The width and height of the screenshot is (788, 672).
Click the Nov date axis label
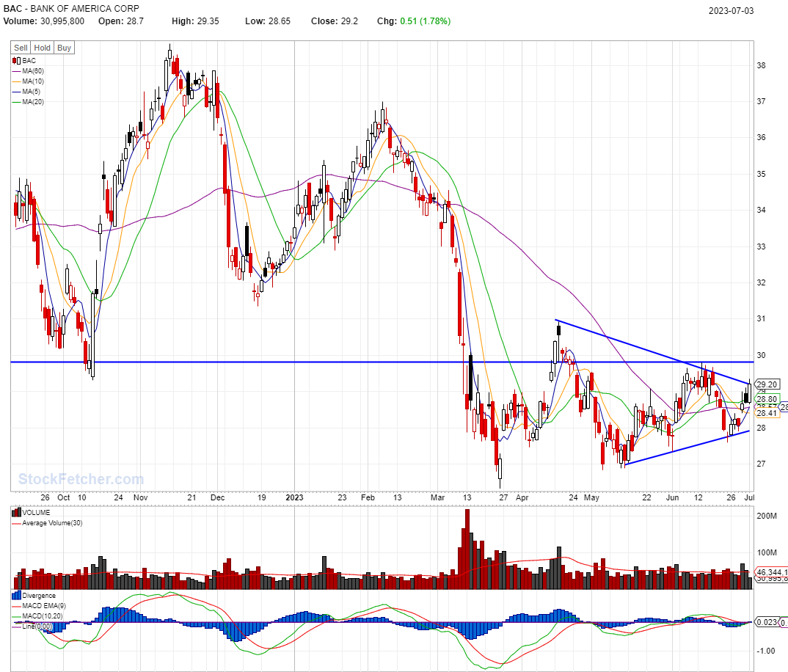coord(141,497)
